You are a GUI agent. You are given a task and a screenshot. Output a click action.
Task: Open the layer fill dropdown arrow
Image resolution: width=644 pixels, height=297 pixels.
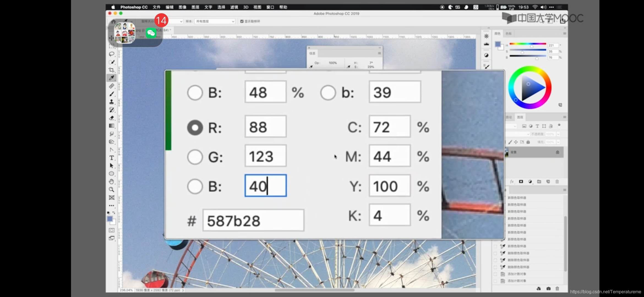click(558, 142)
